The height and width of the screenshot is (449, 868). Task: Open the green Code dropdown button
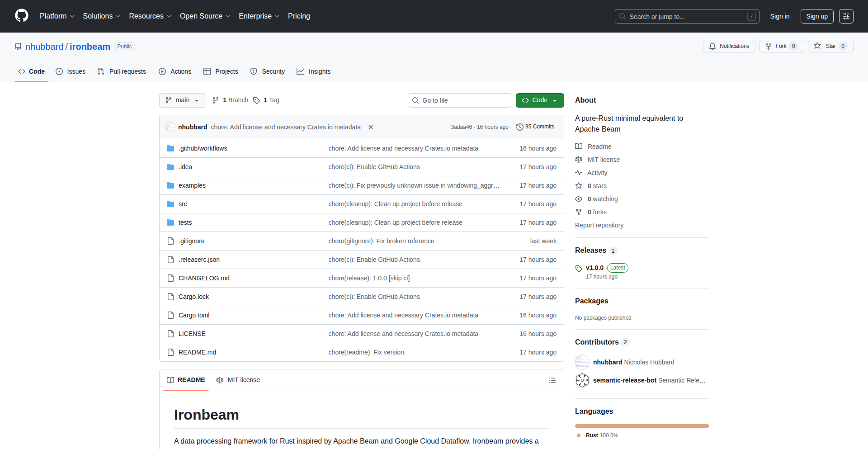[x=540, y=100]
